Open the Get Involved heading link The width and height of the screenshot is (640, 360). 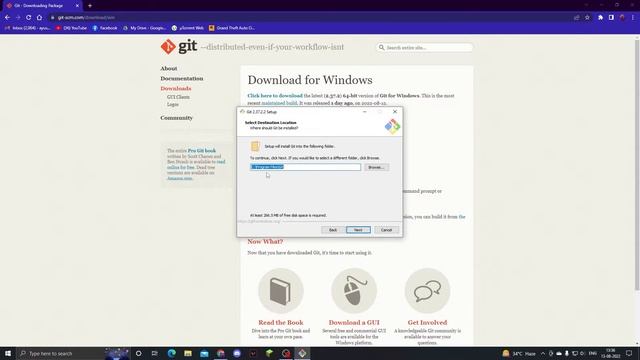[427, 322]
